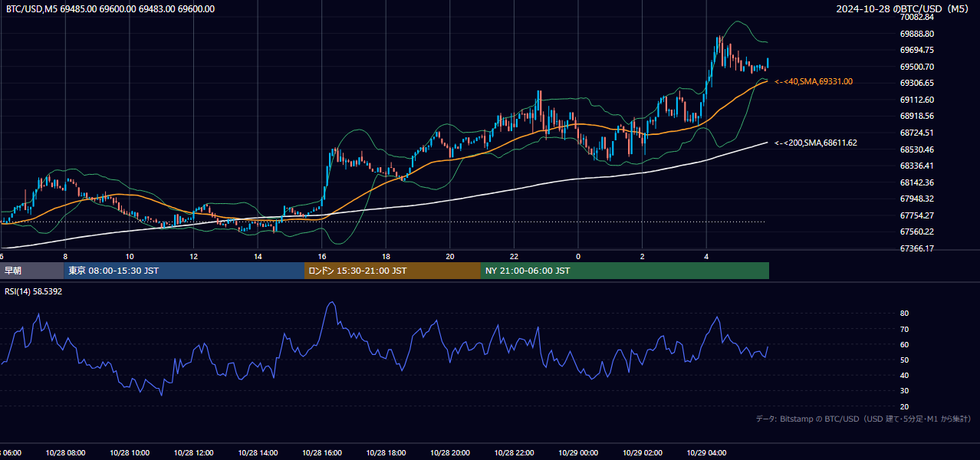
Task: Click hour tick '0' under price chart
Action: [578, 256]
